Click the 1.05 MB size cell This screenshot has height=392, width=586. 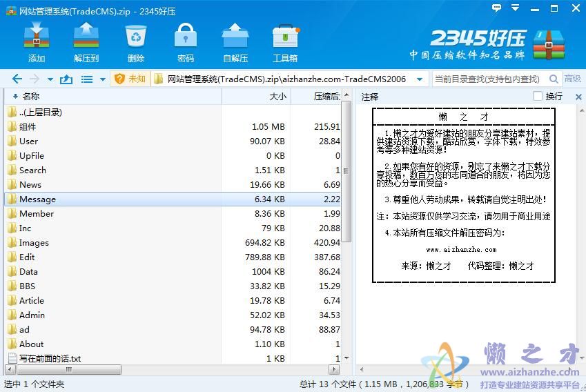pyautogui.click(x=268, y=127)
